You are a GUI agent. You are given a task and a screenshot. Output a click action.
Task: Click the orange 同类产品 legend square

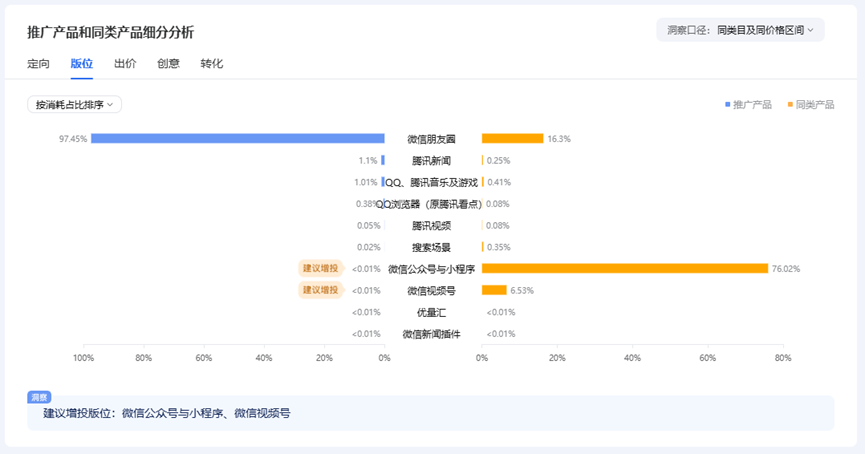(x=790, y=104)
